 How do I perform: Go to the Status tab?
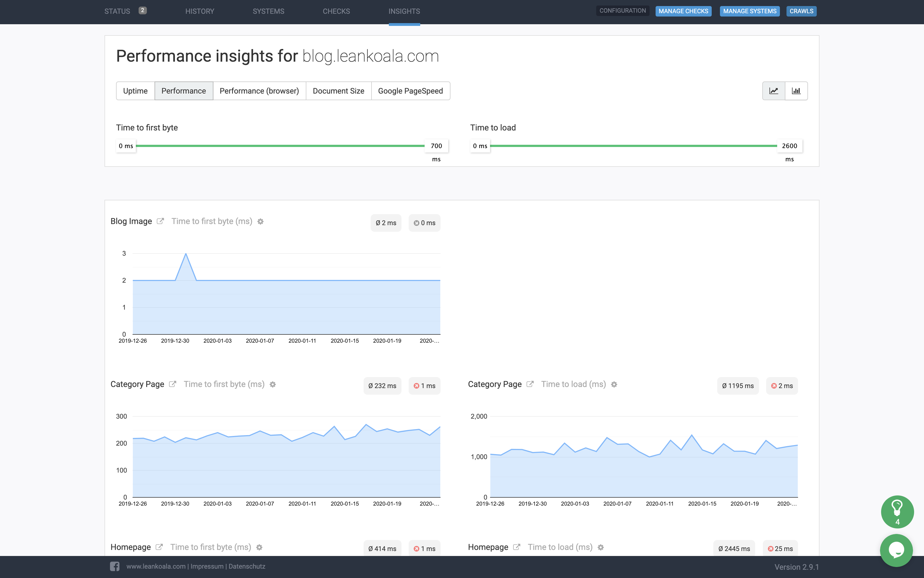click(x=117, y=11)
